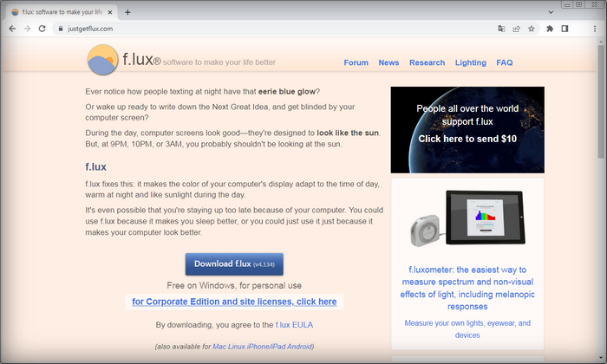Screen dimensions: 607x364
Task: Click the page vertical scrollbar thumb
Action: pyautogui.click(x=601, y=101)
